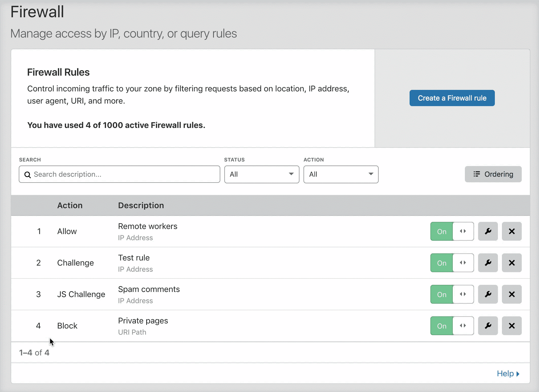Viewport: 539px width, 392px height.
Task: Click the reorder arrows next to Spam comments toggle
Action: pos(463,294)
